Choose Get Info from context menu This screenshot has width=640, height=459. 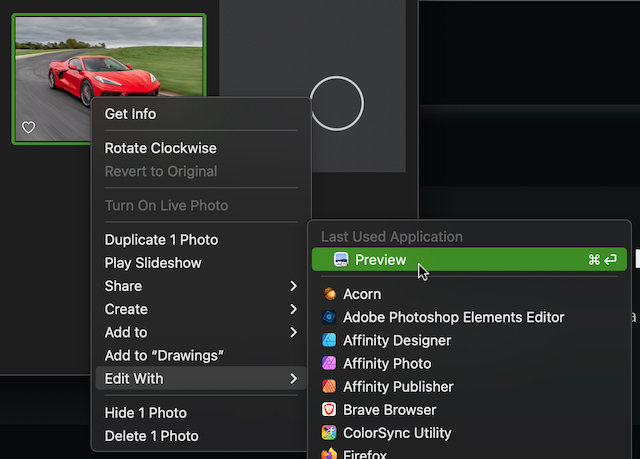pos(200,114)
